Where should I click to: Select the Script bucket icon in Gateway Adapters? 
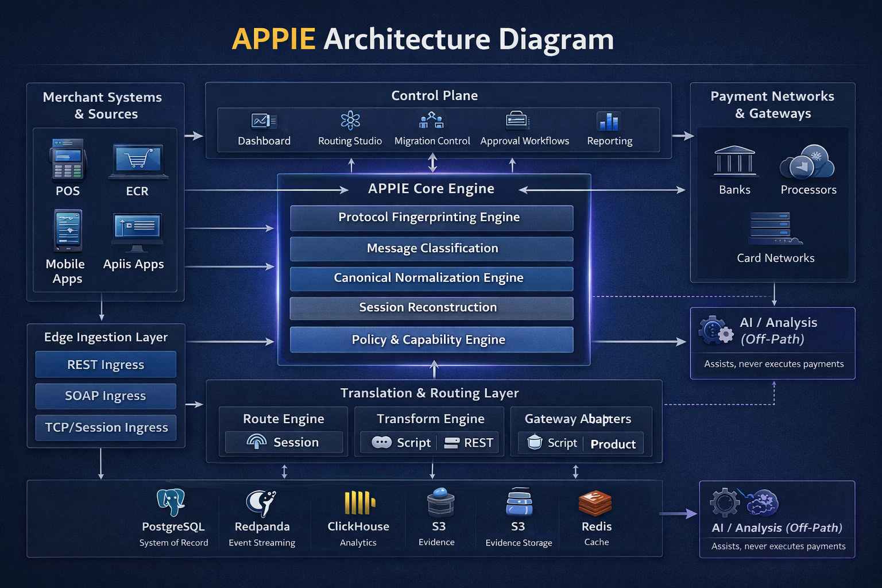[x=535, y=442]
